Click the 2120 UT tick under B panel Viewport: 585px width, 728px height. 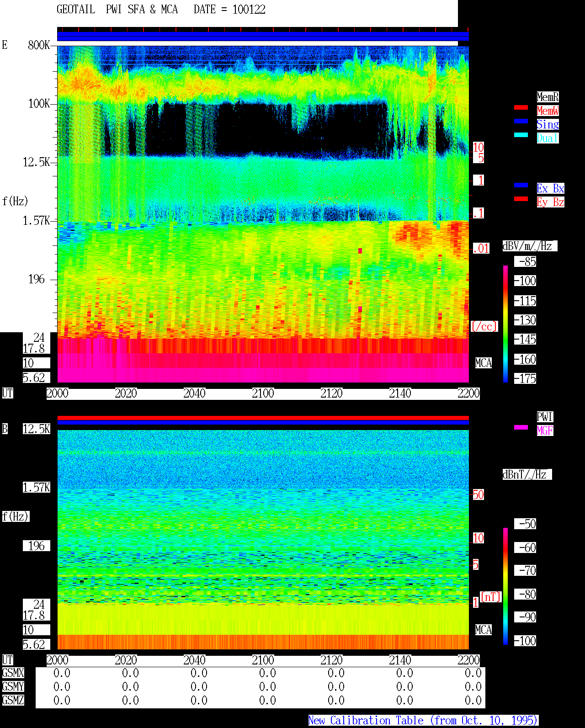(x=331, y=660)
